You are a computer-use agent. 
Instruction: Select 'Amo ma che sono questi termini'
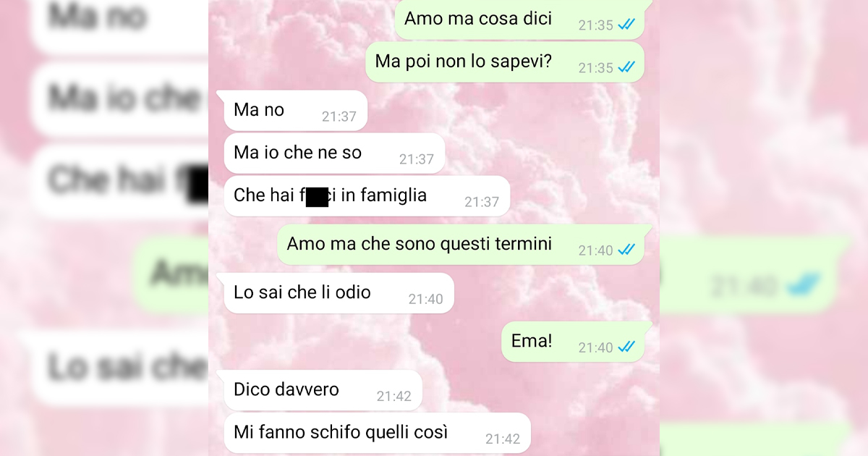[461, 245]
